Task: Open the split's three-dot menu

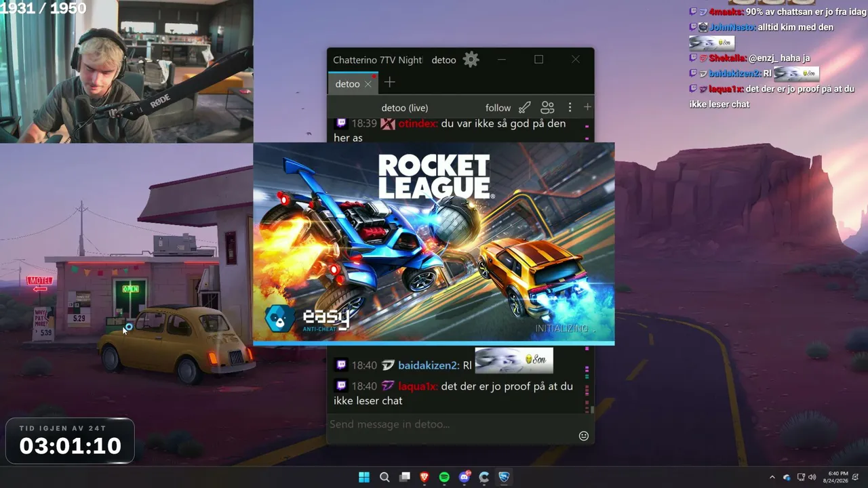Action: point(570,108)
